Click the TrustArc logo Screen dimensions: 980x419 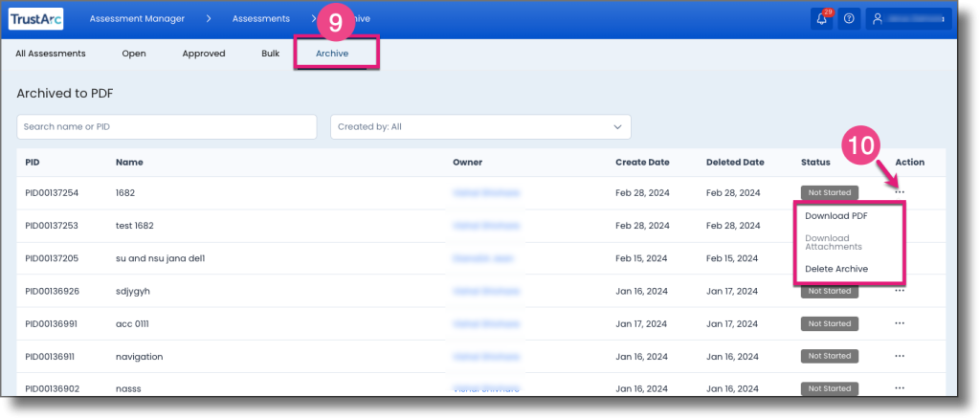click(x=36, y=19)
